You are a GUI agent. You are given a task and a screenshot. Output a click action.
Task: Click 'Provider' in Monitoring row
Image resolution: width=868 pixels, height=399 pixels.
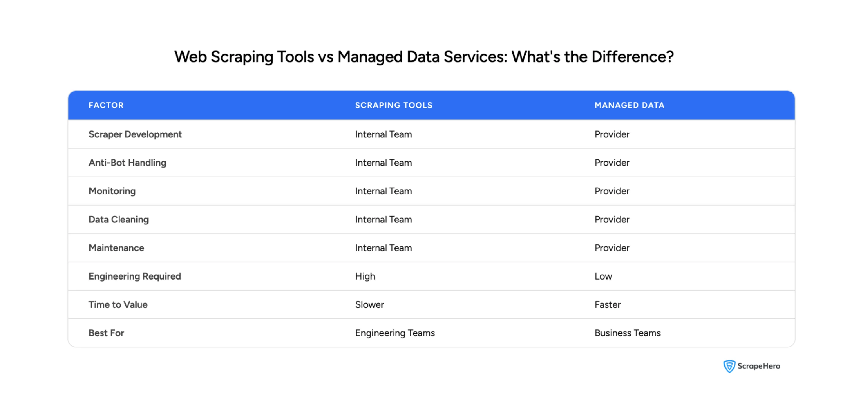tap(612, 191)
